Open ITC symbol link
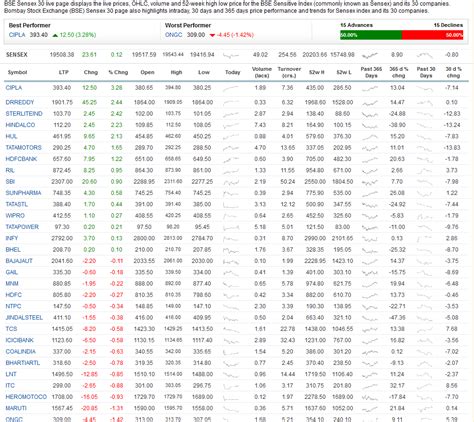Viewport: 474px width, 422px height. 10,386
